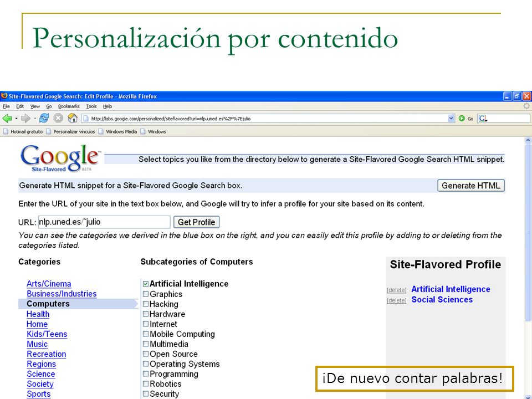Screen dimensions: 532x399
Task: Open the Back history dropdown arrow
Action: point(16,119)
